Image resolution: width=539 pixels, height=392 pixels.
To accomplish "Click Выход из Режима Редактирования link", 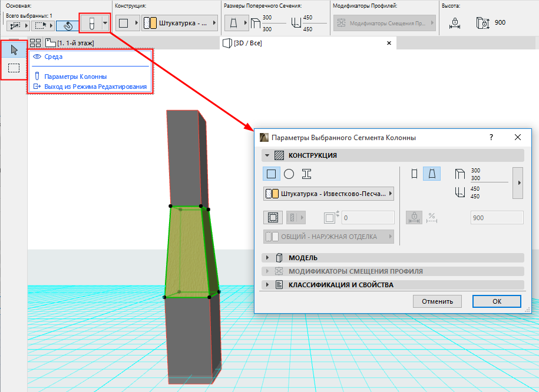I will [x=95, y=87].
